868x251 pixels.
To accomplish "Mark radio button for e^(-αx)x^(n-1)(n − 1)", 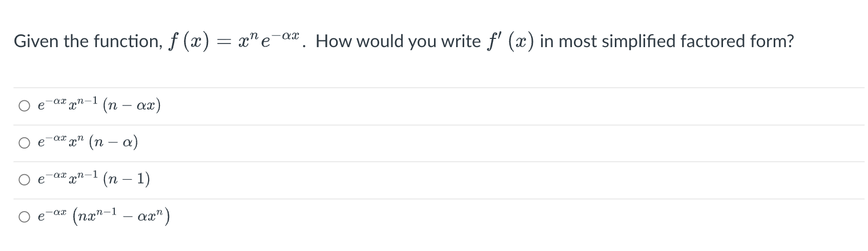I will (25, 180).
